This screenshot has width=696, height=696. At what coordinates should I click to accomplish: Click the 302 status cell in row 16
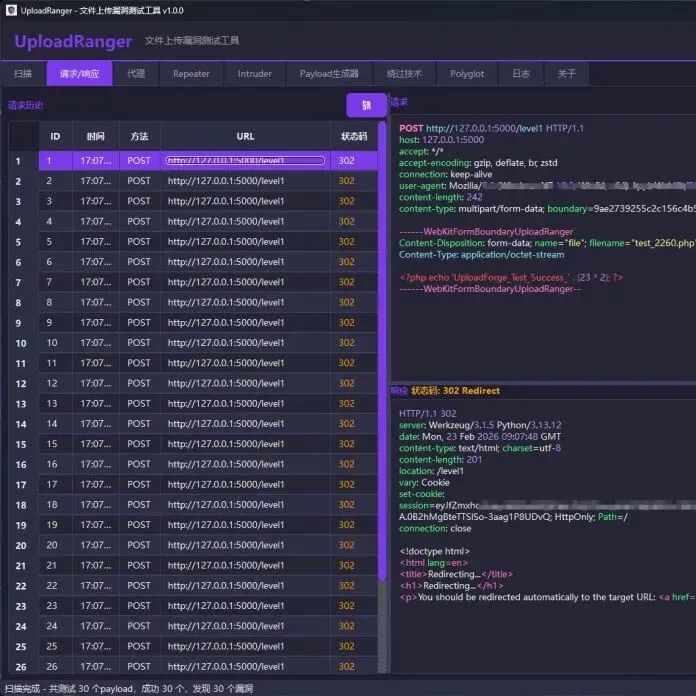click(x=354, y=464)
